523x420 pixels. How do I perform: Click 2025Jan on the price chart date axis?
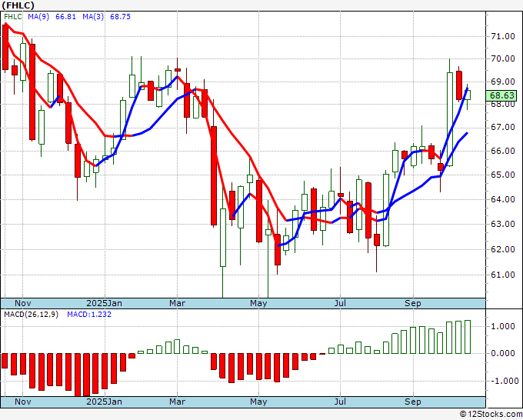coord(104,303)
